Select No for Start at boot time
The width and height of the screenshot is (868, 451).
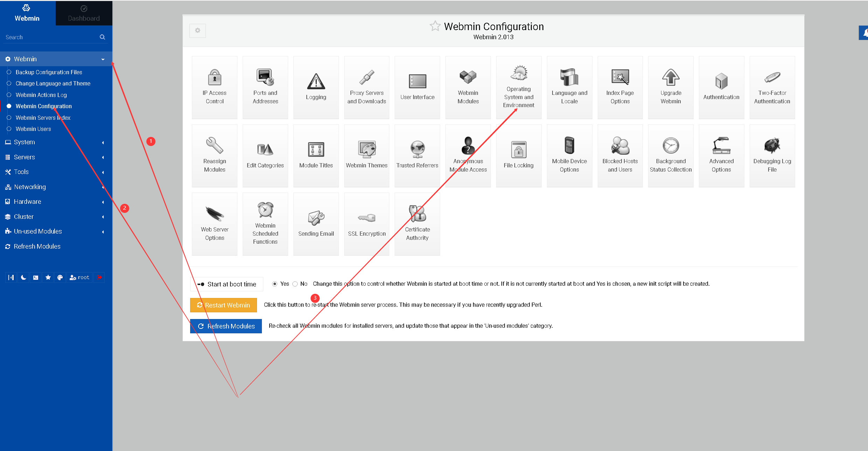(x=295, y=284)
